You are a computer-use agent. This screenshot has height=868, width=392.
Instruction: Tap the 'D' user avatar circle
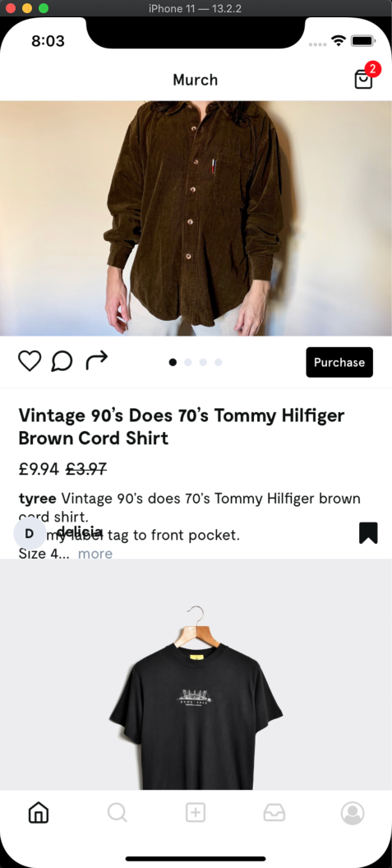30,534
